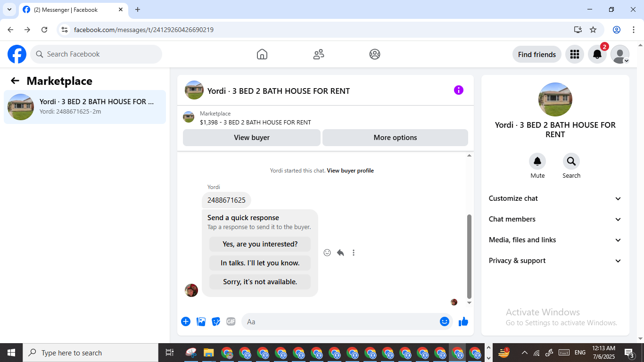Screen dimensions: 644x362
Task: Open the Chrome three-dot menu
Action: [x=634, y=30]
